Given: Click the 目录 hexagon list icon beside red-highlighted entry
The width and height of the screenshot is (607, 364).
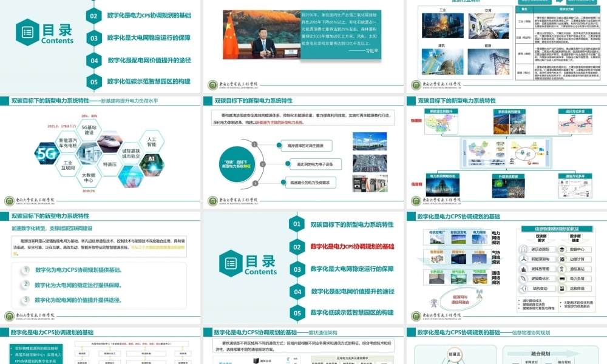Looking at the screenshot, I should click(x=231, y=263).
